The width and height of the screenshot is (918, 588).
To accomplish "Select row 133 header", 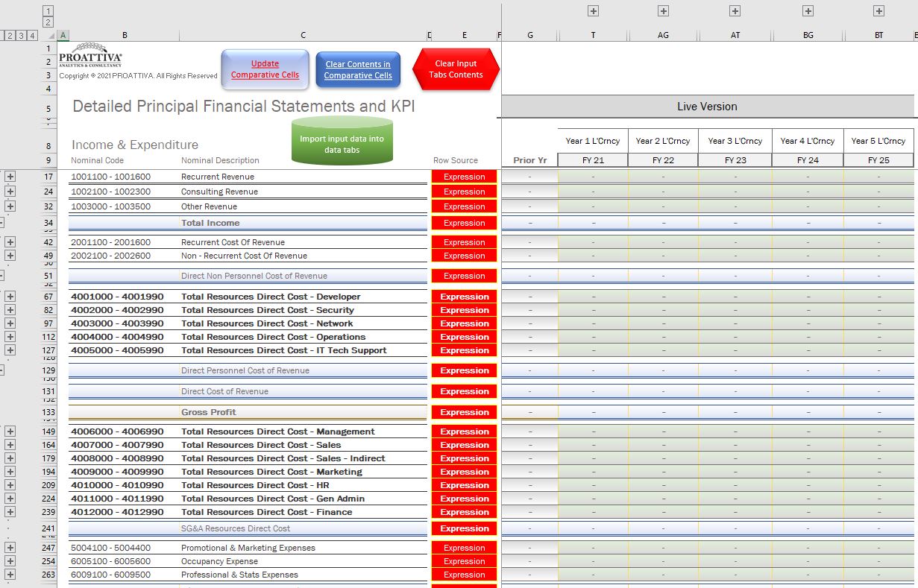I will (x=48, y=412).
